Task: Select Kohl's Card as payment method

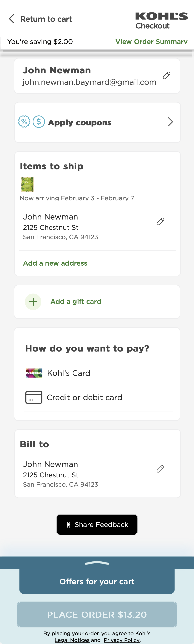Action: point(68,373)
